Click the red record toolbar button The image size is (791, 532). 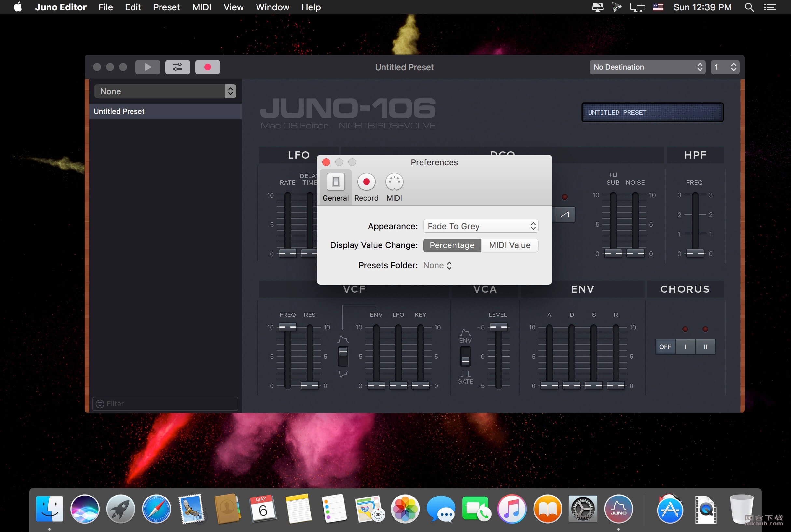207,67
